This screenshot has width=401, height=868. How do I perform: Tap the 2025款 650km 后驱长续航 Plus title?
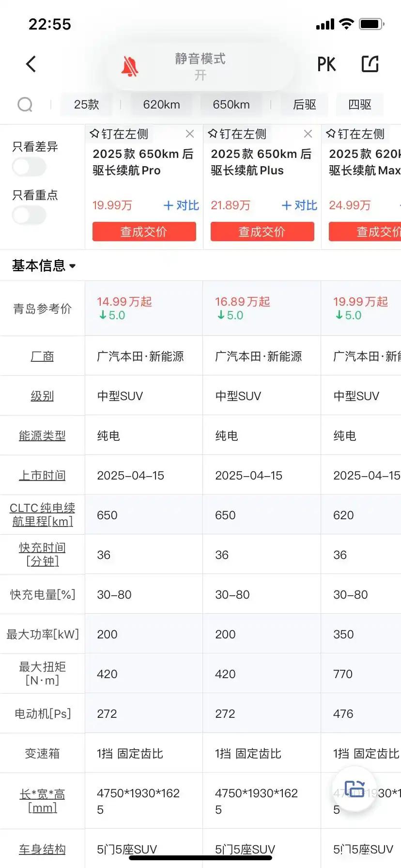click(262, 162)
